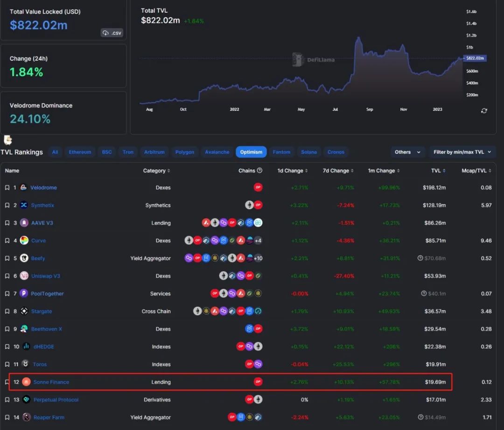Click the Velodrome logo icon
The width and height of the screenshot is (504, 430).
(x=23, y=187)
